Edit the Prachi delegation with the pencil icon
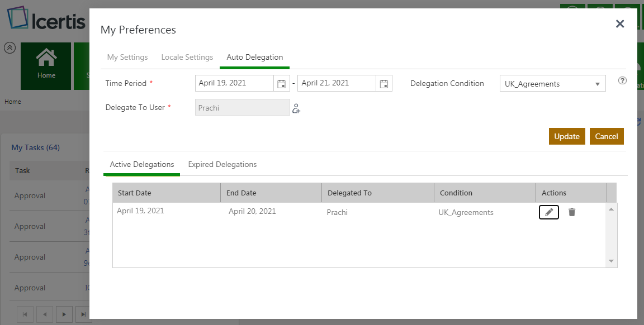Image resolution: width=644 pixels, height=325 pixels. [x=549, y=212]
